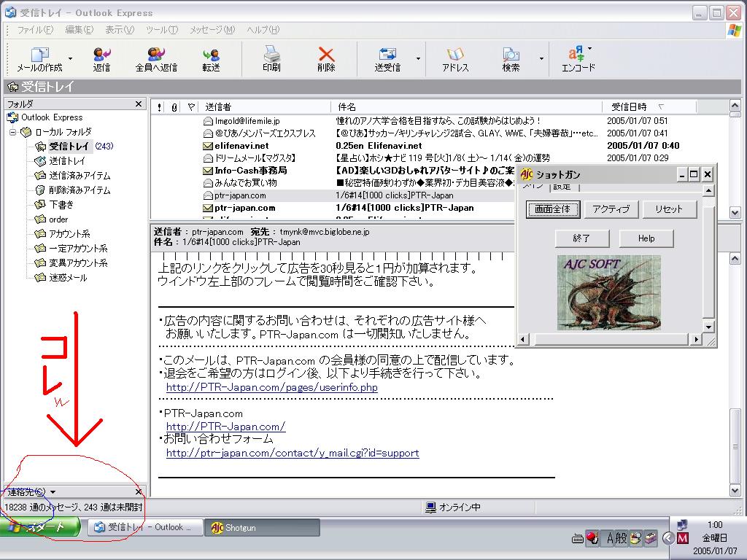747x560 pixels.
Task: Click the エンコード (encoding) toolbar icon
Action: pyautogui.click(x=578, y=60)
